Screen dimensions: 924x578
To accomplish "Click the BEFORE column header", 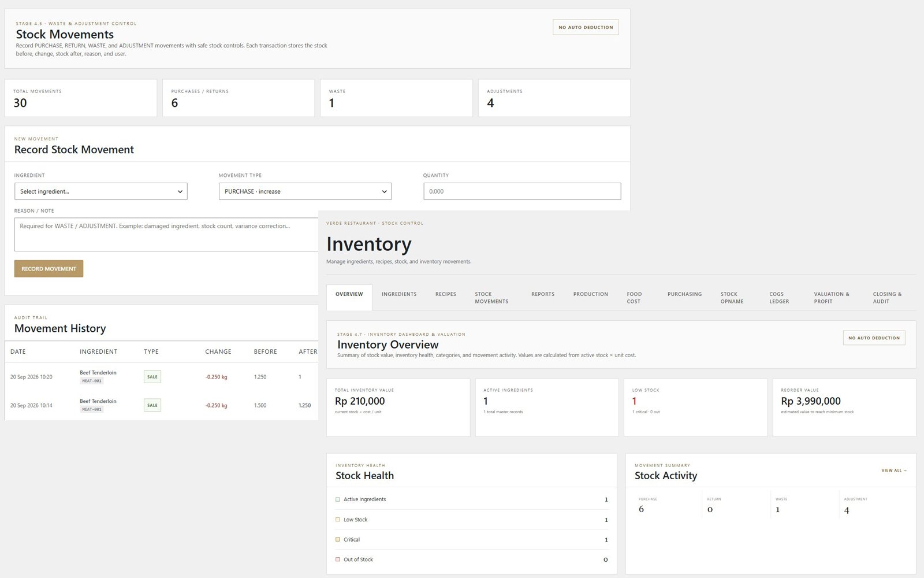I will 266,351.
